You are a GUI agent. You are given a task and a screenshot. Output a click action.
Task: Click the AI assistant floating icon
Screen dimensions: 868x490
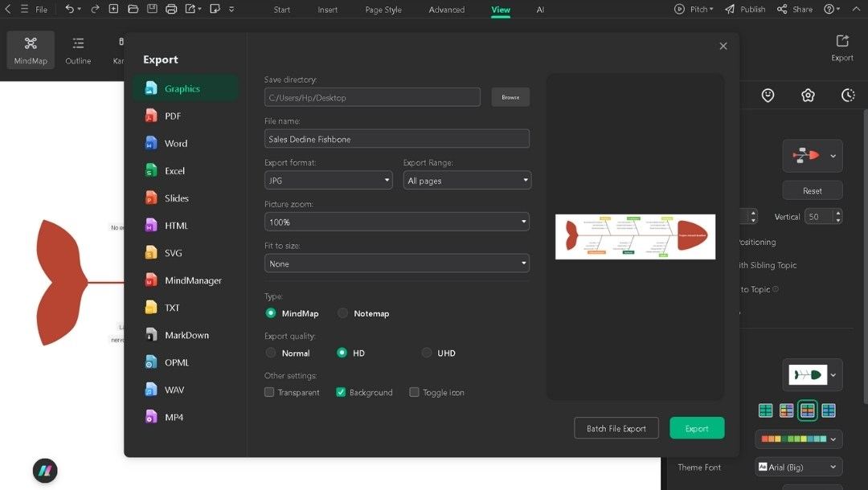(x=45, y=471)
